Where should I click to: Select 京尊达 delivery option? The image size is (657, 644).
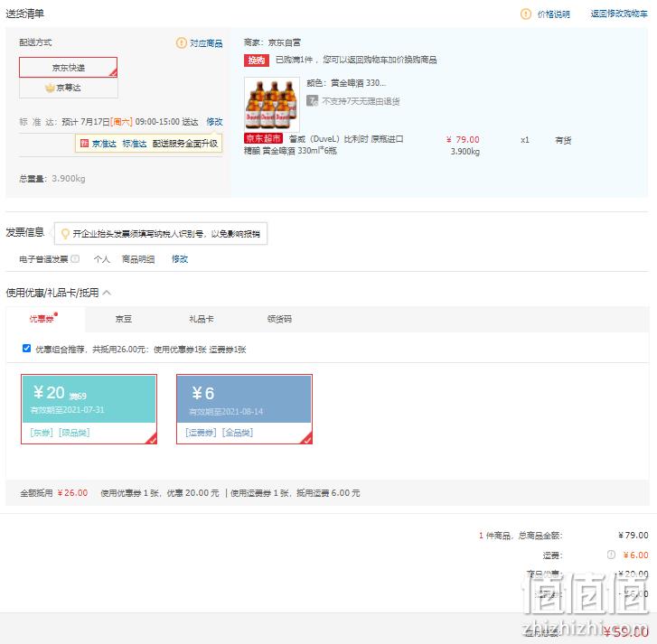69,88
